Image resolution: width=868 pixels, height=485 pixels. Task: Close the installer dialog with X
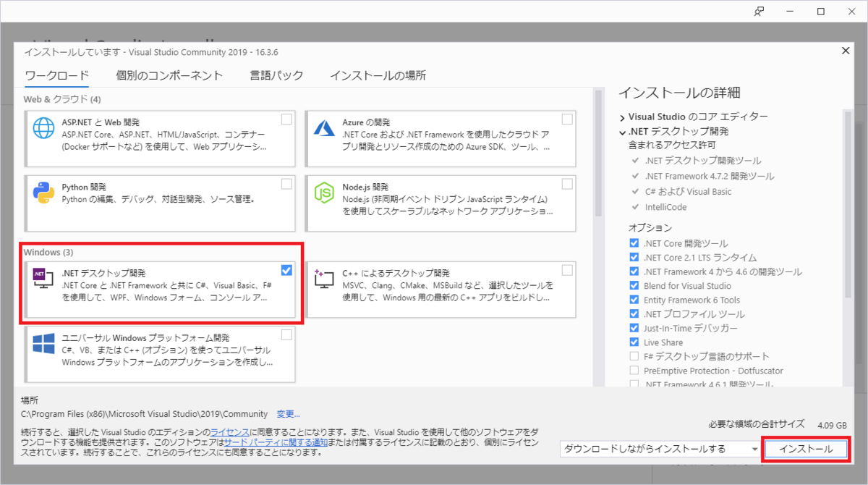[846, 51]
